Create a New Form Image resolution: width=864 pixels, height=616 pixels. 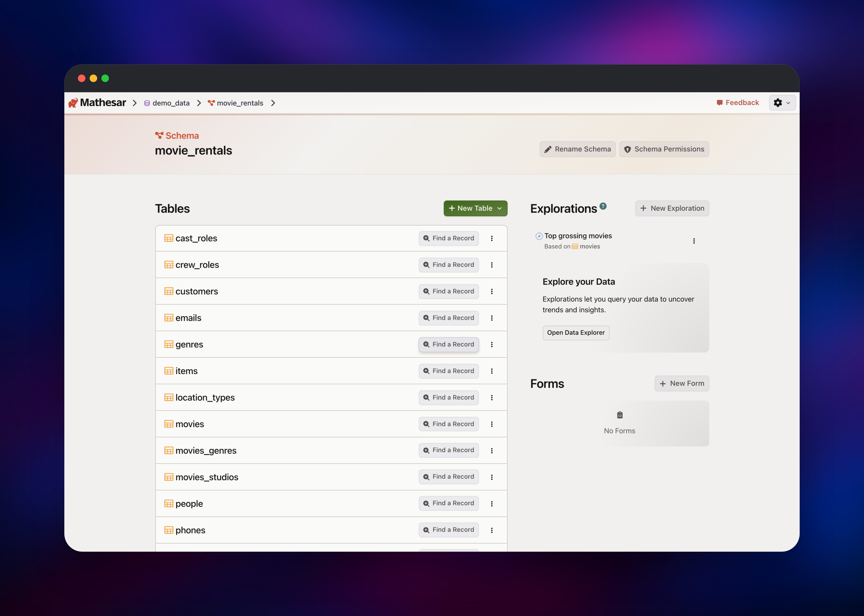point(682,383)
